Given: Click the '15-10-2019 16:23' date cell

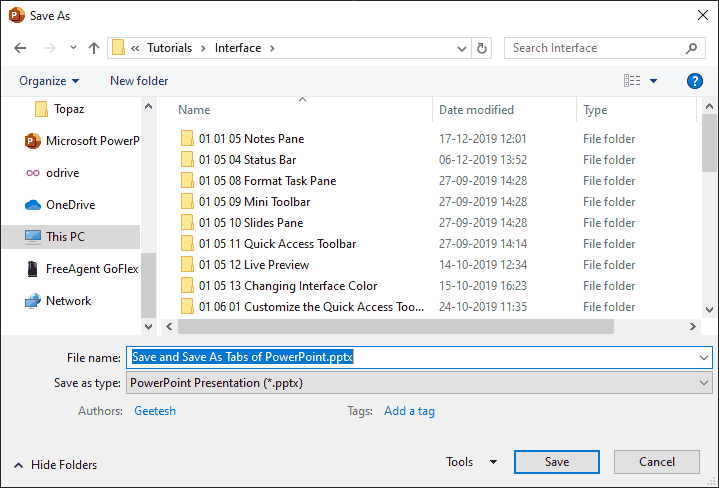Looking at the screenshot, I should point(483,286).
